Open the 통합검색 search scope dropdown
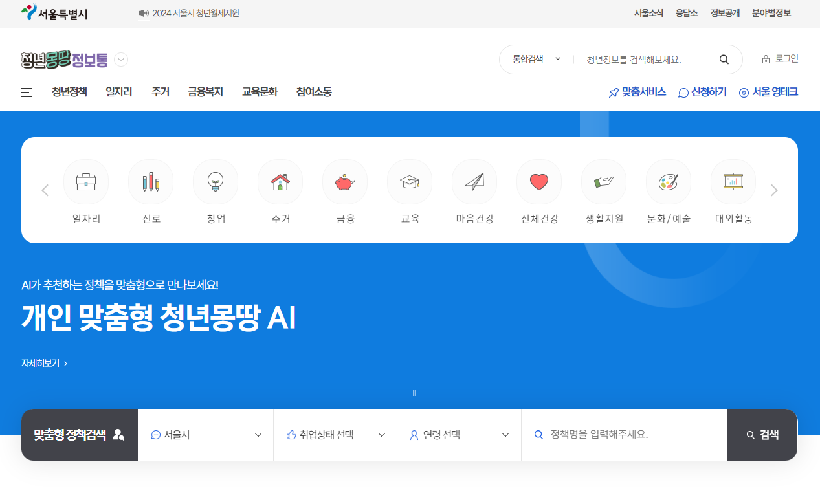The height and width of the screenshot is (504, 820). pos(537,59)
